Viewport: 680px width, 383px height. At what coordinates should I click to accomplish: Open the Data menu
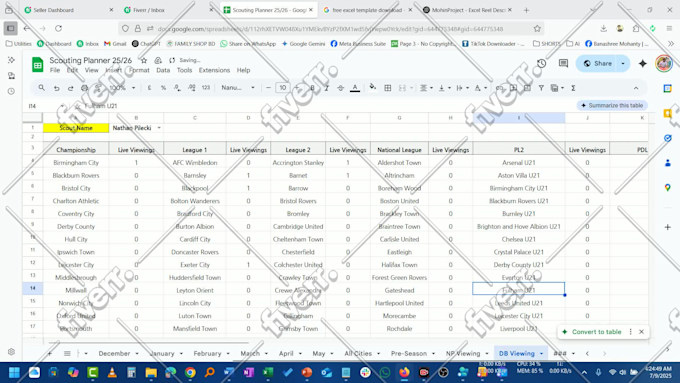click(x=163, y=70)
